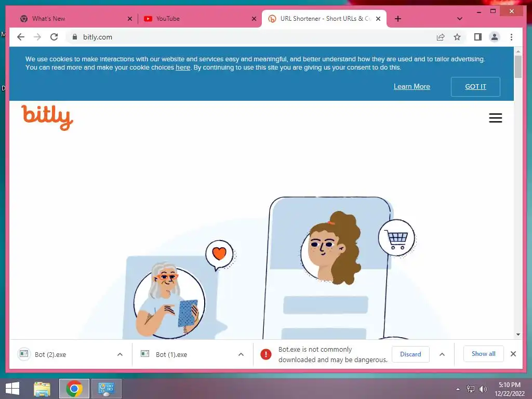
Task: Click the vertical scrollbar thumb
Action: coord(518,67)
